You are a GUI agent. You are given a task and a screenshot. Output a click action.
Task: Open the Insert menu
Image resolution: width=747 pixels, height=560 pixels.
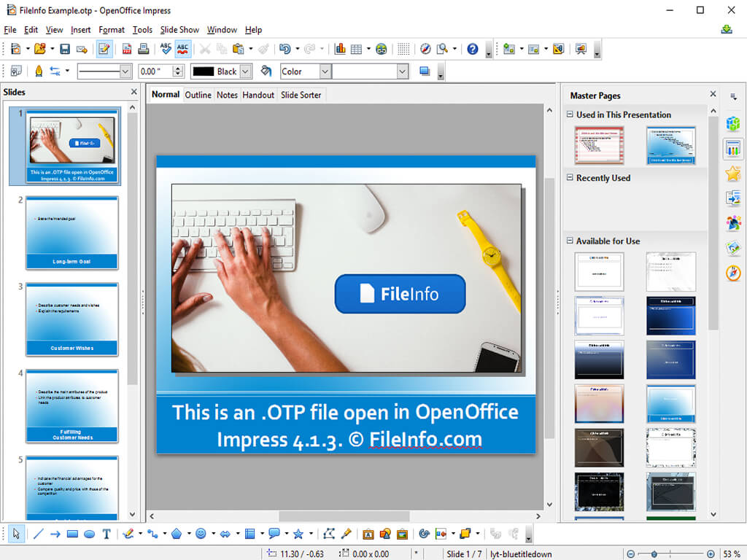click(x=80, y=29)
